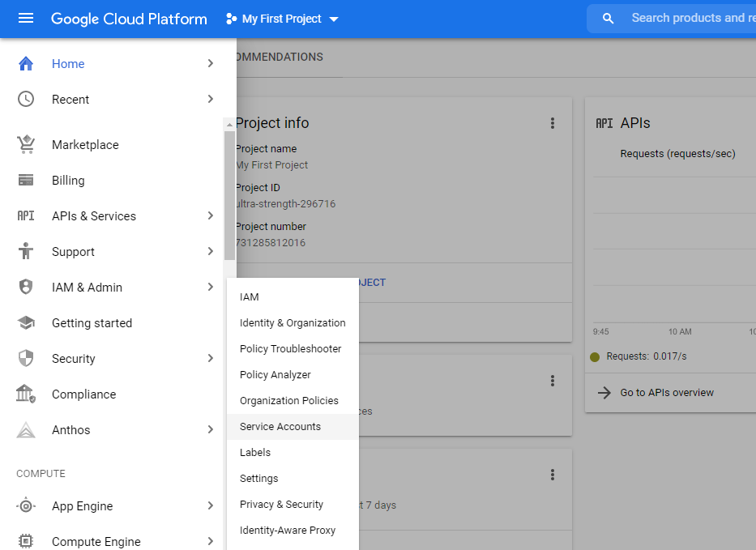Expand the IAM & Admin submenu chevron
This screenshot has height=550, width=756.
[x=210, y=287]
